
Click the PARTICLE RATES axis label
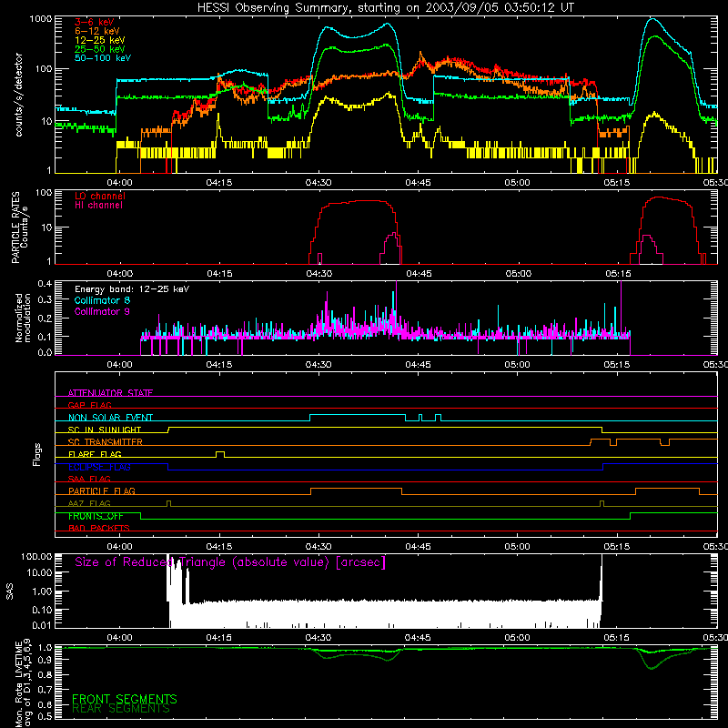click(x=15, y=227)
